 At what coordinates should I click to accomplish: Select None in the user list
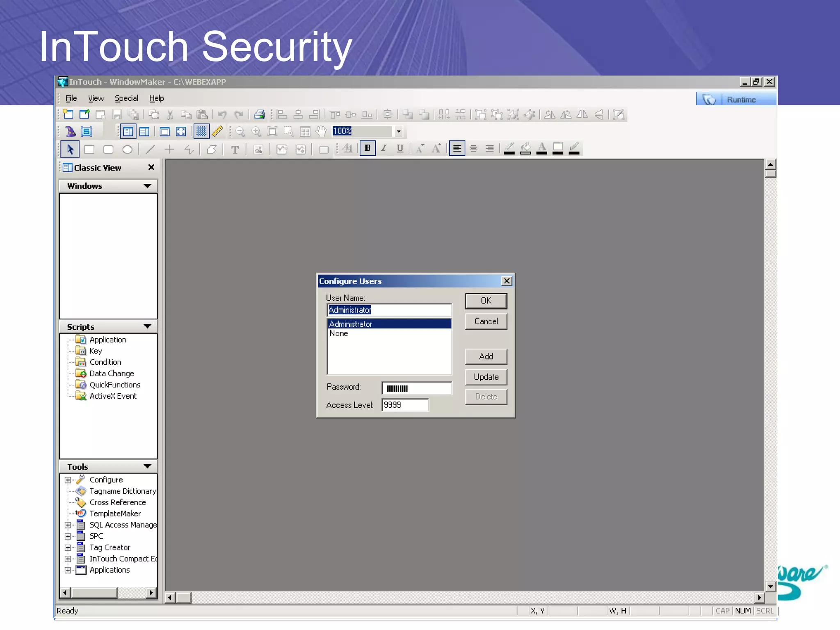[x=389, y=333]
